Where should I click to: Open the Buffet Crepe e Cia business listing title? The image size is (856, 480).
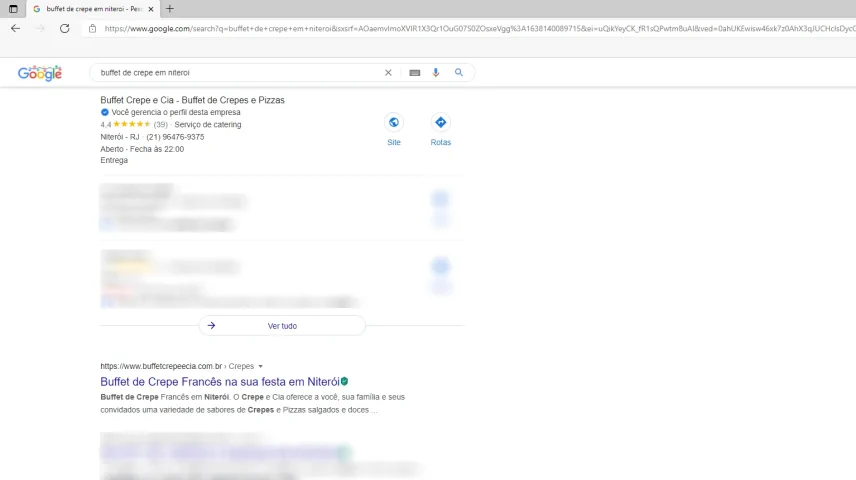point(192,101)
